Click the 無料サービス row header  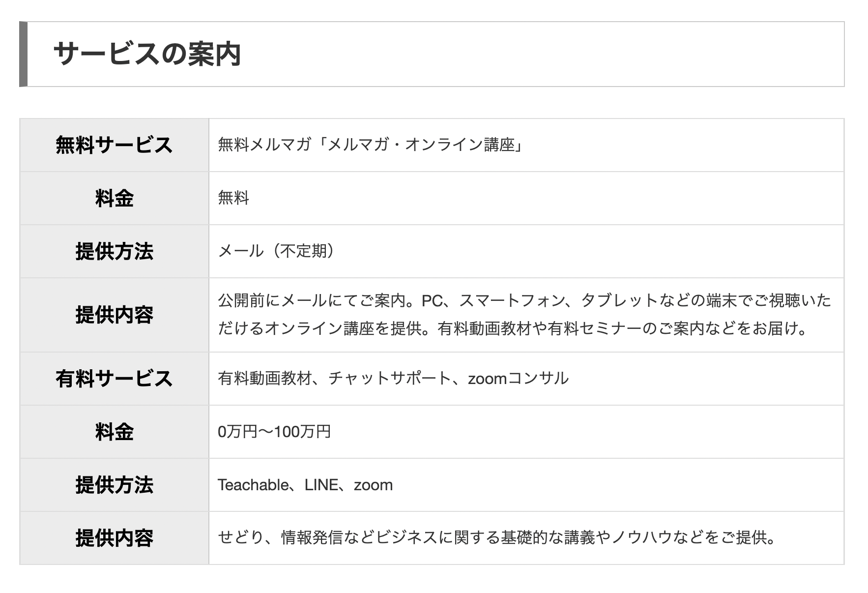pyautogui.click(x=114, y=145)
